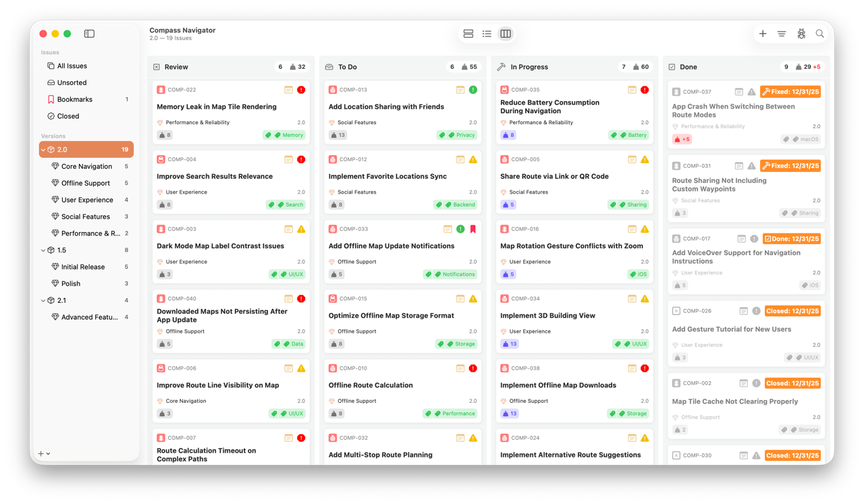The height and width of the screenshot is (504, 864).
Task: Click yellow warning icon on COMP-012
Action: 473,159
